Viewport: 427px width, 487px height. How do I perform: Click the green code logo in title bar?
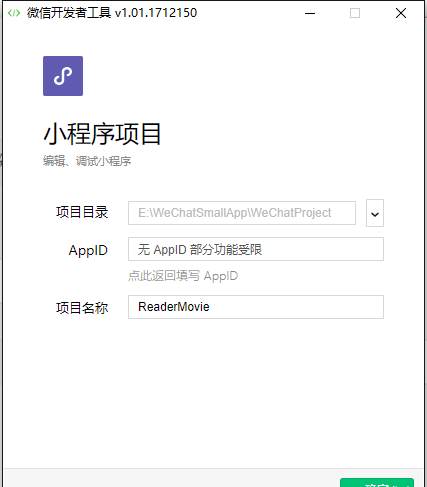[14, 13]
